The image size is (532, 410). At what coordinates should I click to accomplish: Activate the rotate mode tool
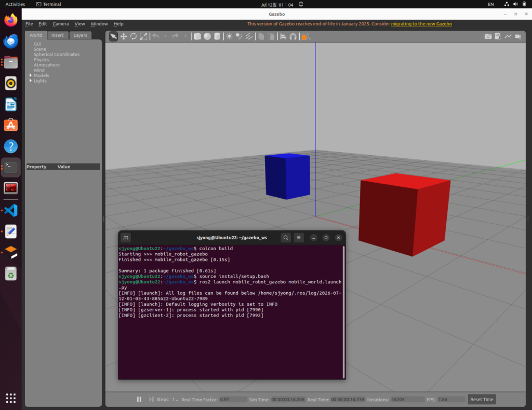[134, 36]
